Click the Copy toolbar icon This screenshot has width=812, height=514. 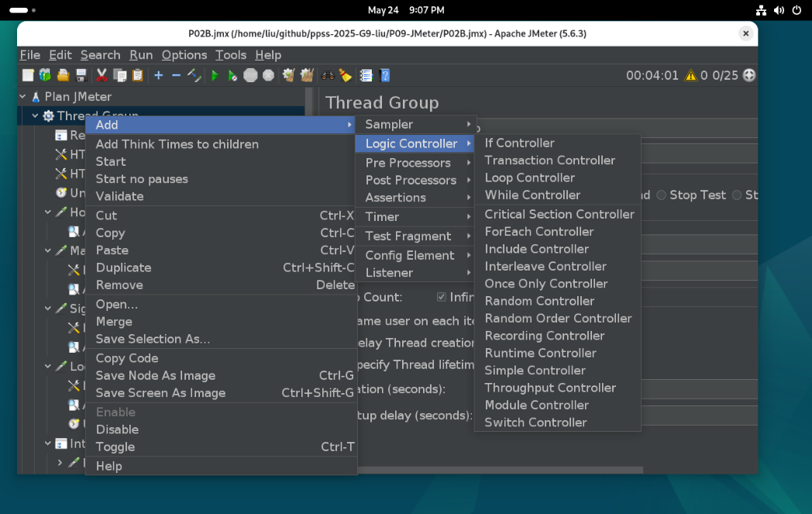[119, 76]
